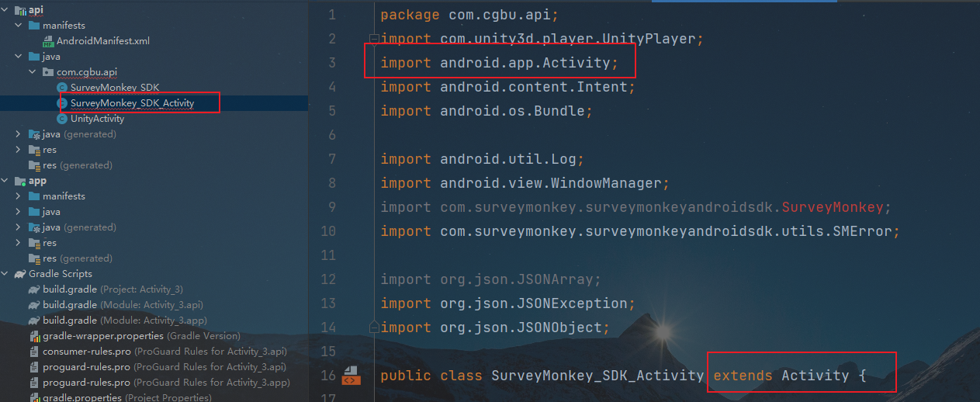Click the app module icon

pyautogui.click(x=20, y=181)
